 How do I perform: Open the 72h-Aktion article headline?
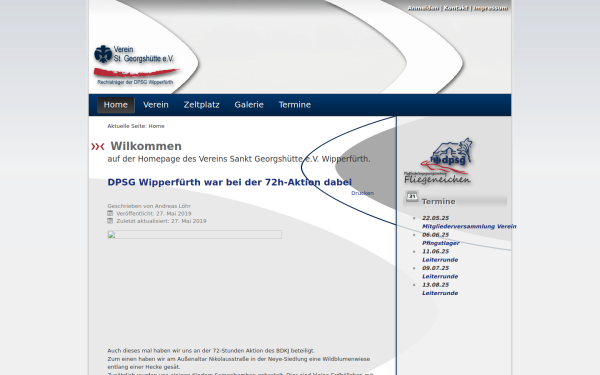[x=230, y=182]
